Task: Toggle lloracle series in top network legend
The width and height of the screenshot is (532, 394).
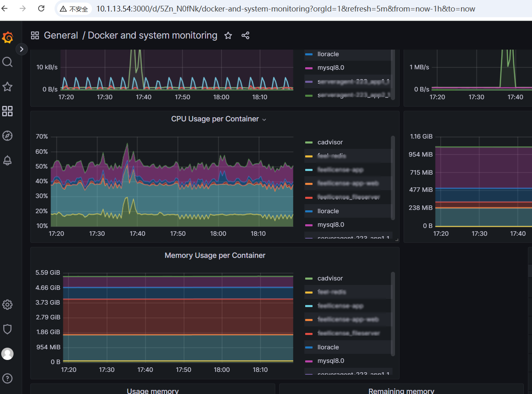Action: click(x=328, y=54)
